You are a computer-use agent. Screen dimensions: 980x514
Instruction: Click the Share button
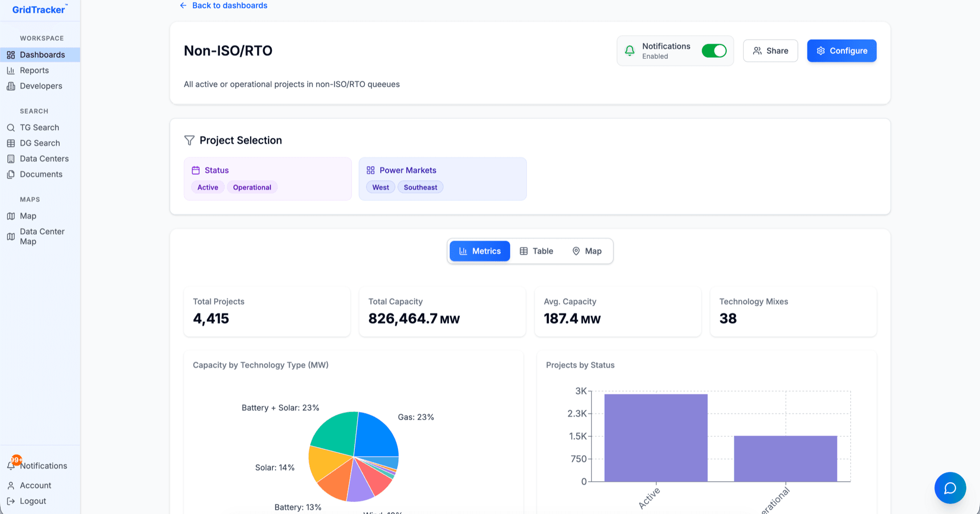[x=770, y=50]
